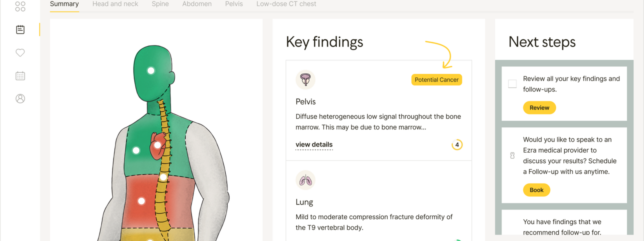Click the Pelvis score circle showing 4
The image size is (644, 241).
(x=457, y=145)
